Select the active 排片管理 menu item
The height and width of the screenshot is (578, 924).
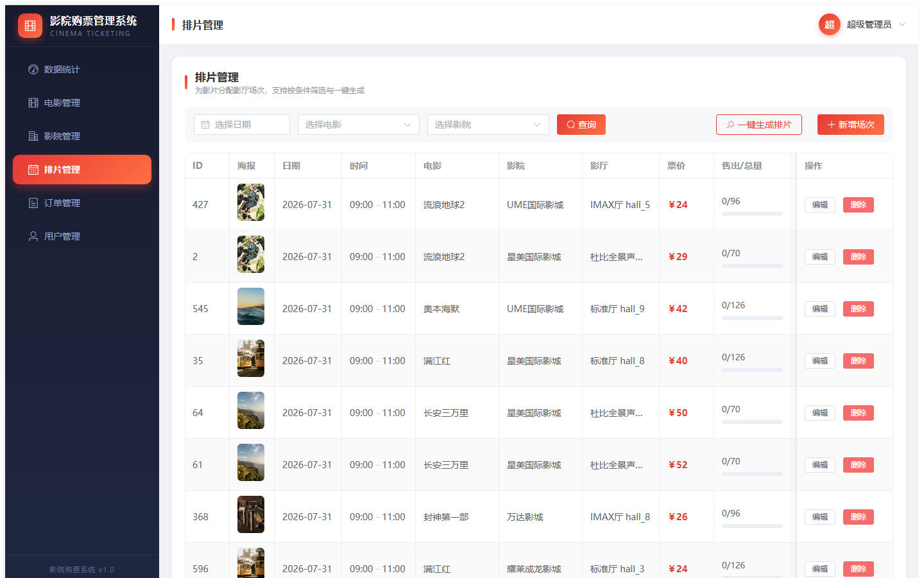82,170
